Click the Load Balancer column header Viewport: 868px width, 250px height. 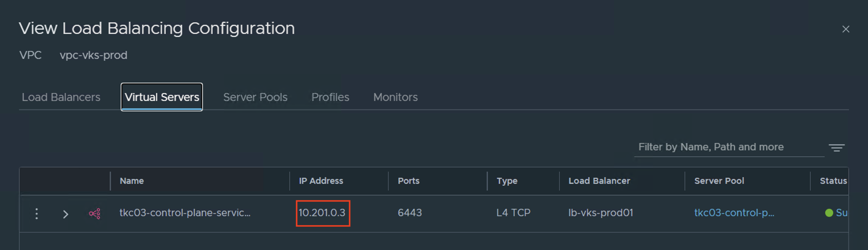[x=599, y=181]
